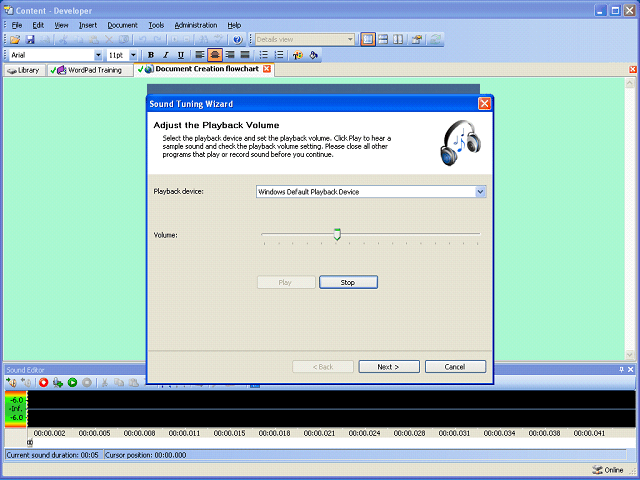Open the Help menu
The height and width of the screenshot is (480, 640).
coord(234,25)
